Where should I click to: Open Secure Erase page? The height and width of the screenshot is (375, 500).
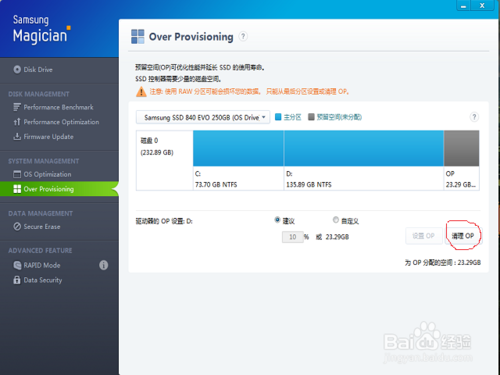(42, 227)
